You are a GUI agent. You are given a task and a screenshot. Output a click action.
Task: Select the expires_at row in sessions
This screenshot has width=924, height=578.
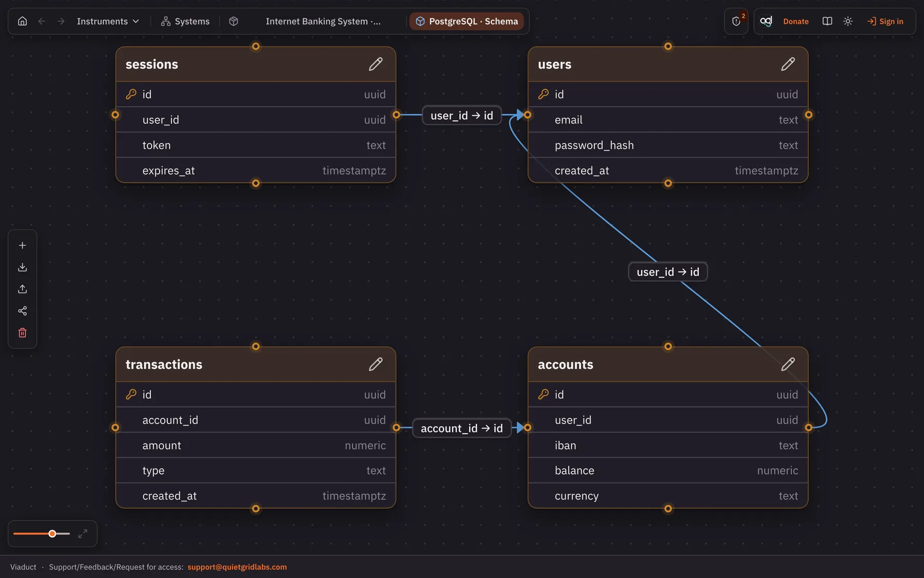[256, 170]
